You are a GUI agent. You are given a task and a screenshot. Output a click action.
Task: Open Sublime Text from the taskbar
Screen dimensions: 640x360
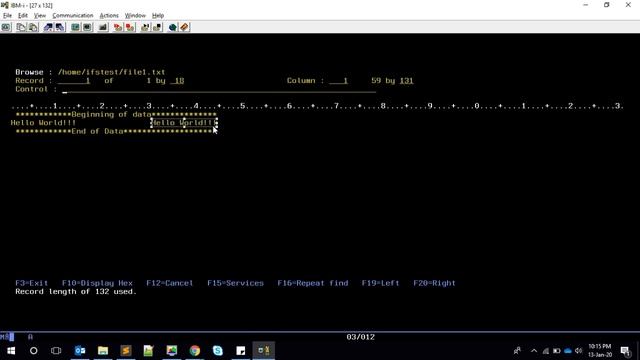(x=126, y=350)
